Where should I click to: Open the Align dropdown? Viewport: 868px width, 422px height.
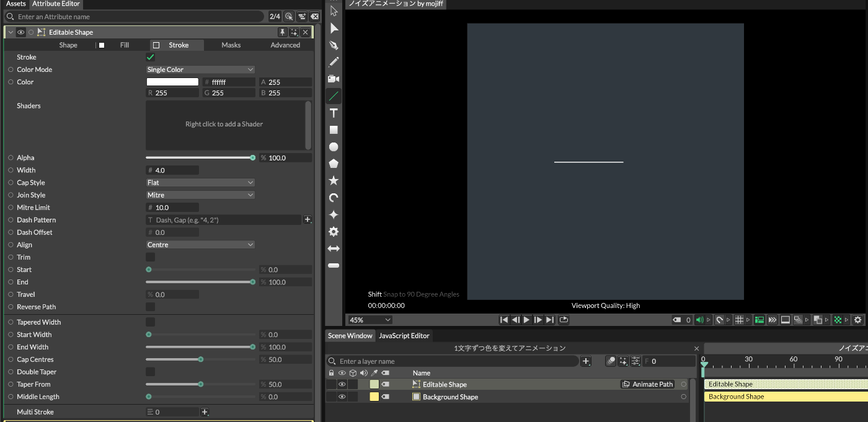point(200,245)
